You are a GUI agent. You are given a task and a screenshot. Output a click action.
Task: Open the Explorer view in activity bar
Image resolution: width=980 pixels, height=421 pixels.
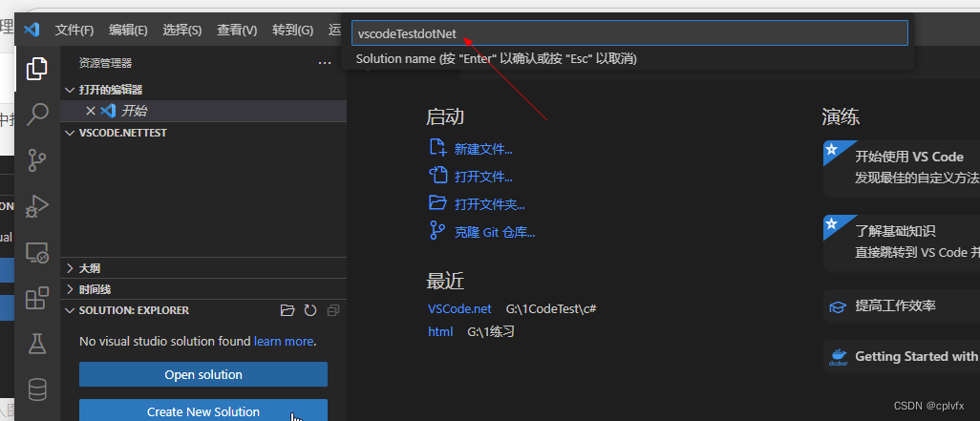tap(37, 68)
